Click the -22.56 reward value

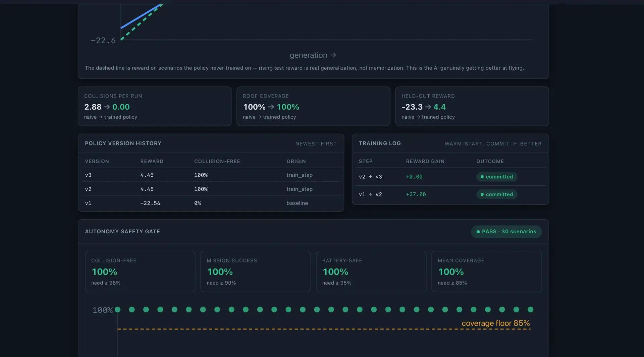[150, 203]
